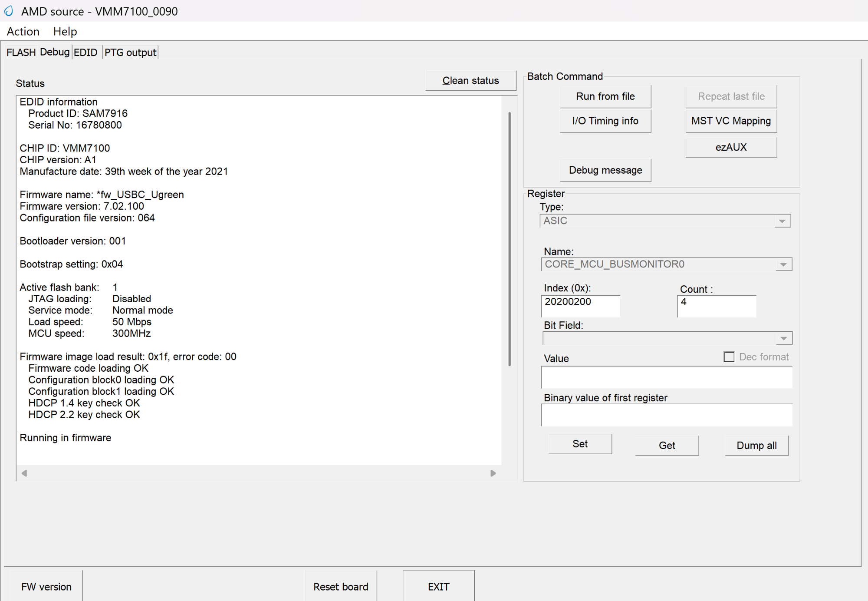Enable the Dec format checkbox
Screen dimensions: 868x601
pyautogui.click(x=729, y=357)
